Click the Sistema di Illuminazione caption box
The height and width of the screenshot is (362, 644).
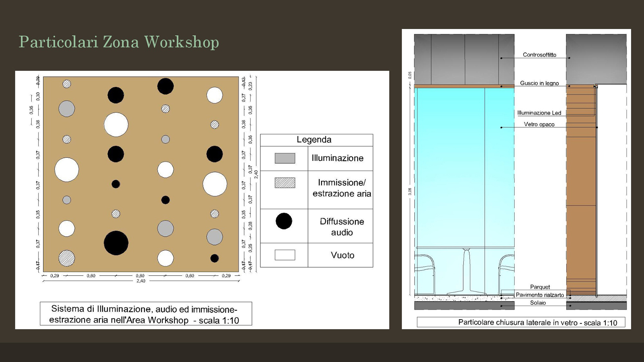click(146, 314)
